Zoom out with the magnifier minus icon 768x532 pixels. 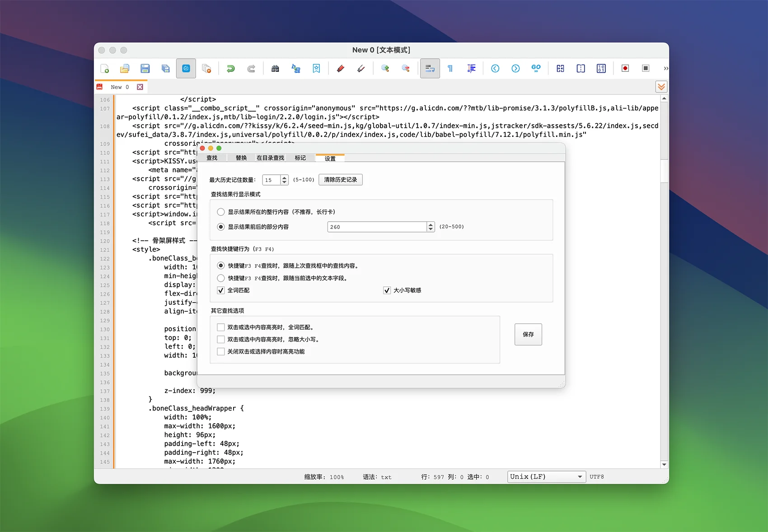[x=406, y=69]
